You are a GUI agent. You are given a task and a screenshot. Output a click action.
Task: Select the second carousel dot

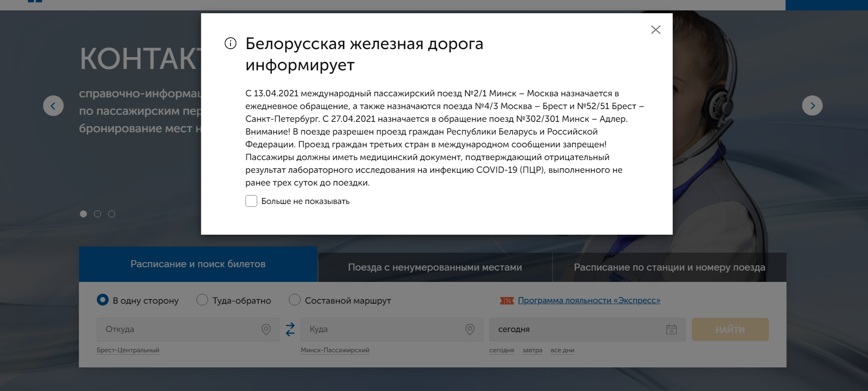point(98,214)
